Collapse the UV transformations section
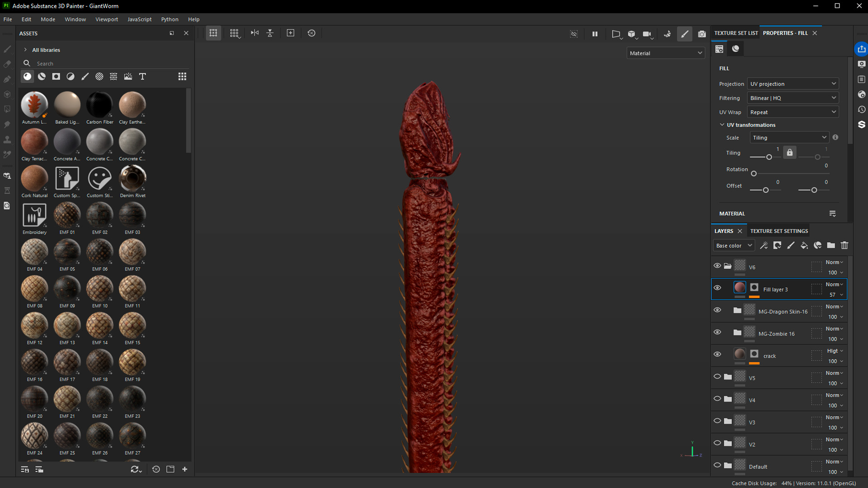 click(x=722, y=125)
